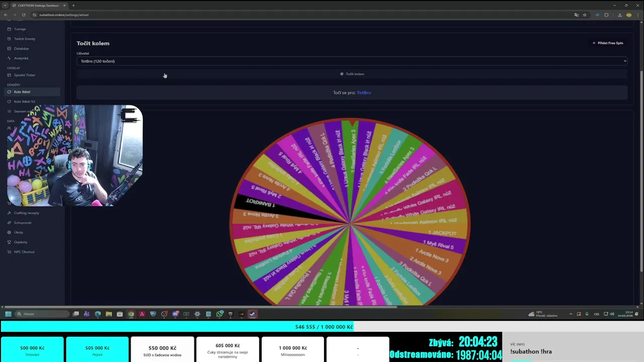644x362 pixels.
Task: Open the red A app on the taskbar
Action: (142, 314)
